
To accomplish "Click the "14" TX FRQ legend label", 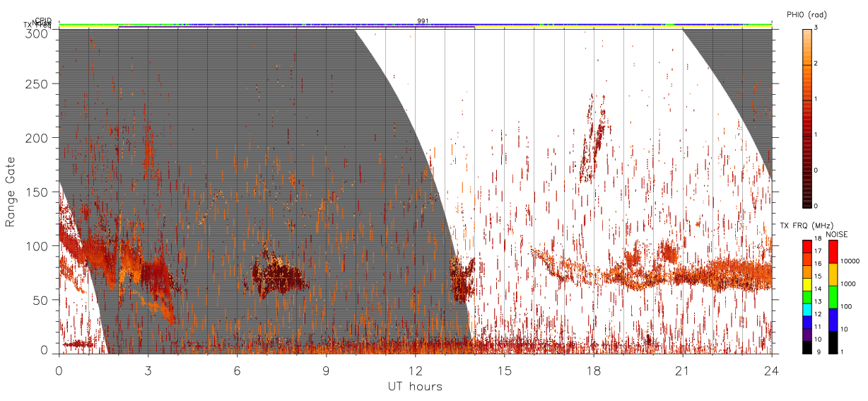I will click(817, 289).
